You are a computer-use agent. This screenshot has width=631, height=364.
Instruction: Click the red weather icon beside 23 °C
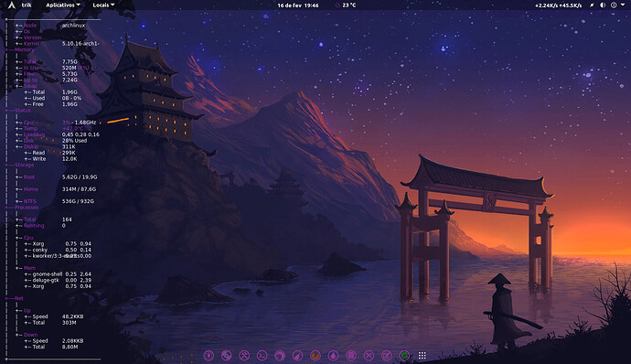(x=337, y=5)
